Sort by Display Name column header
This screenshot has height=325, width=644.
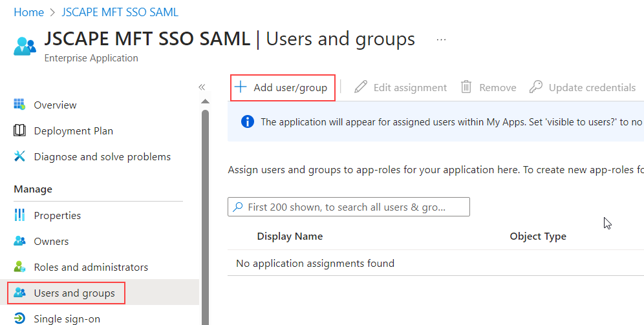coord(290,236)
